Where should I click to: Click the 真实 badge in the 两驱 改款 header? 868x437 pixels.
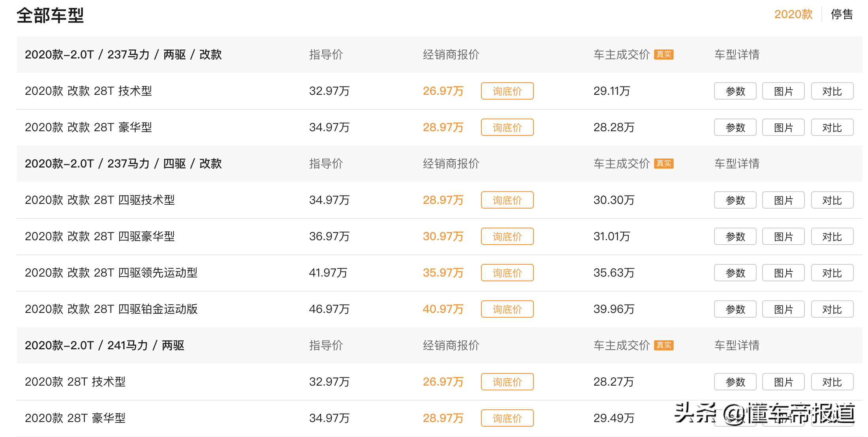[x=664, y=55]
